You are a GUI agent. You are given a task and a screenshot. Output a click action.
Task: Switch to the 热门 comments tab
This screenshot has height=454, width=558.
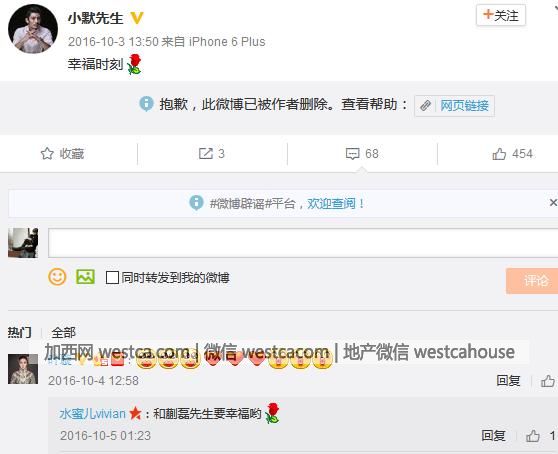pyautogui.click(x=20, y=333)
